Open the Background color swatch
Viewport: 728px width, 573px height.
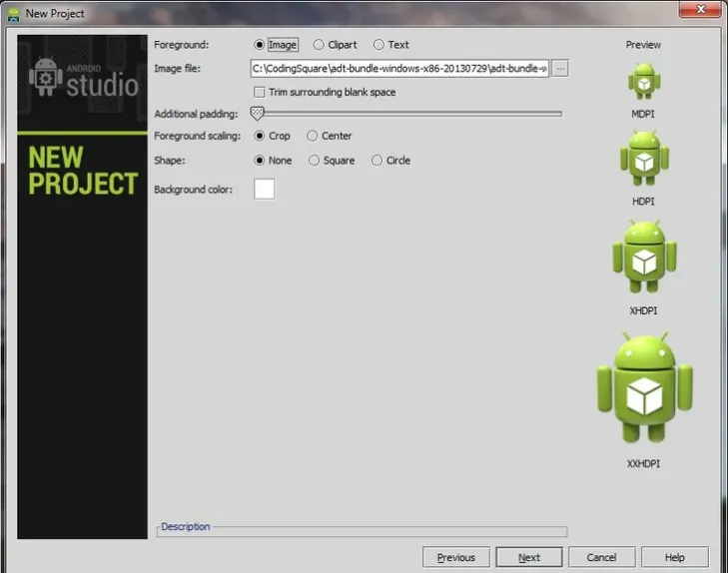click(x=265, y=189)
